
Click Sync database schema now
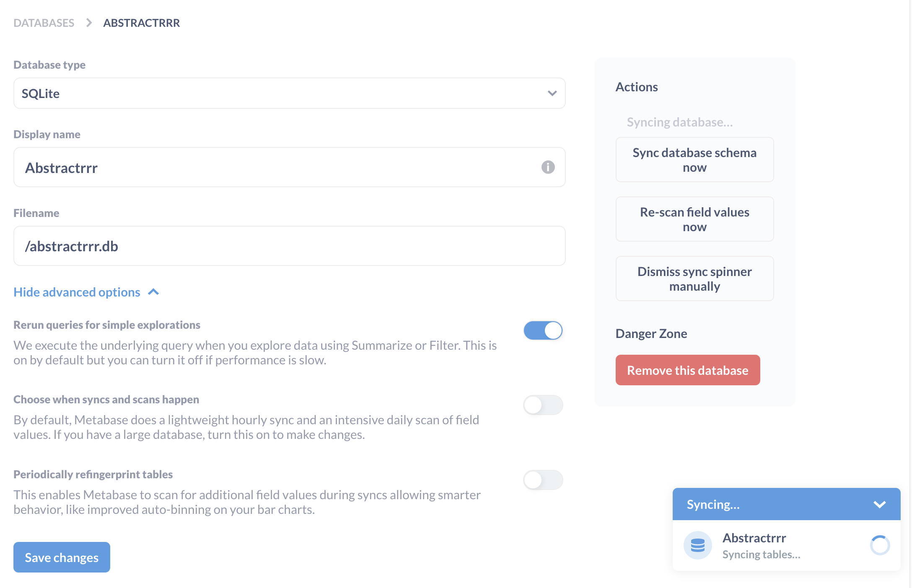tap(694, 160)
